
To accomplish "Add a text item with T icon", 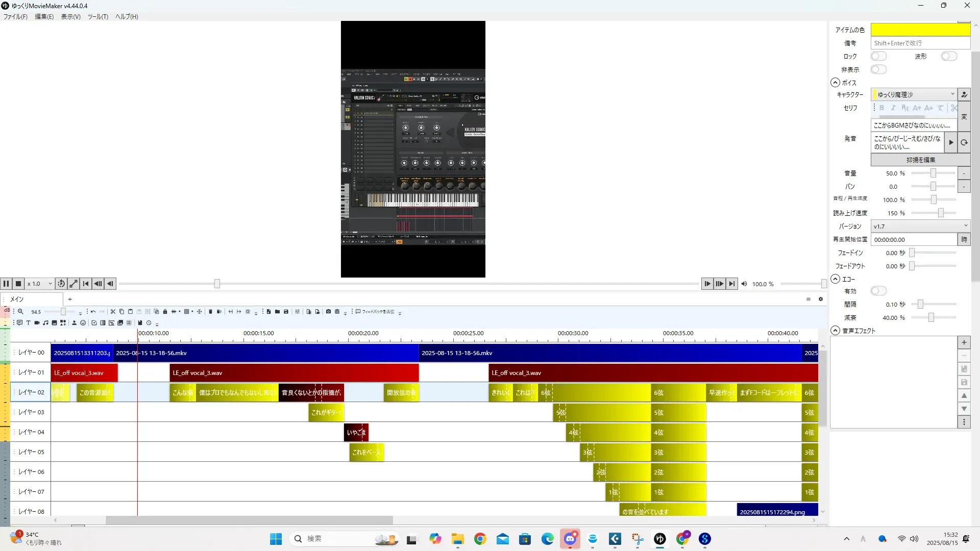I will 28,323.
